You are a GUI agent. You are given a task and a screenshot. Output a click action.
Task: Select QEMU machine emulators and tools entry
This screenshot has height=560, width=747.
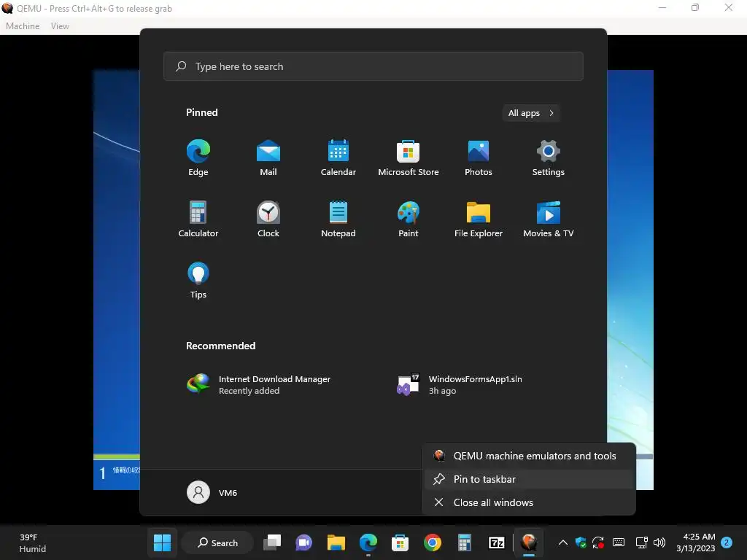click(x=529, y=456)
